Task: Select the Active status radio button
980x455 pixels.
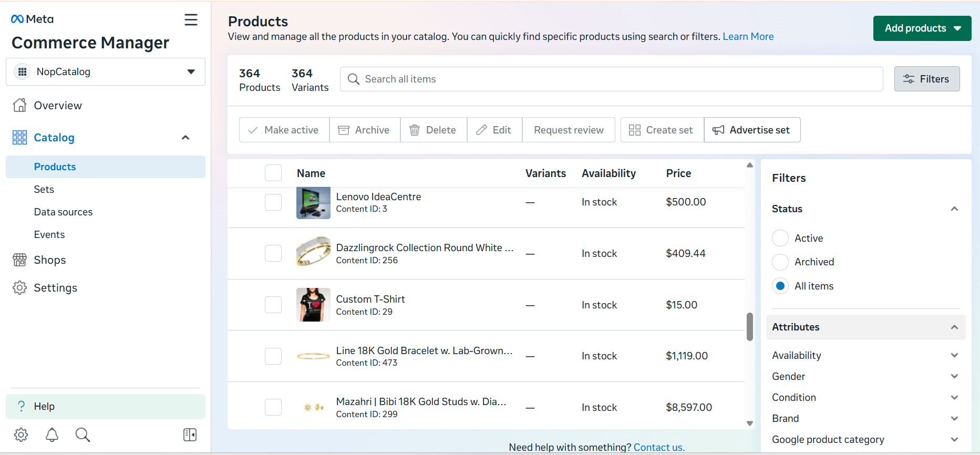Action: click(x=780, y=238)
